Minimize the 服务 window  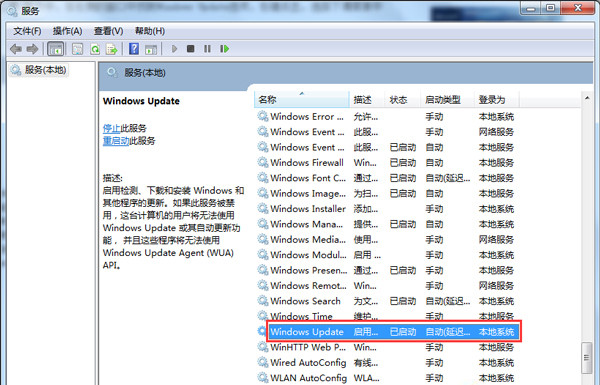[531, 8]
